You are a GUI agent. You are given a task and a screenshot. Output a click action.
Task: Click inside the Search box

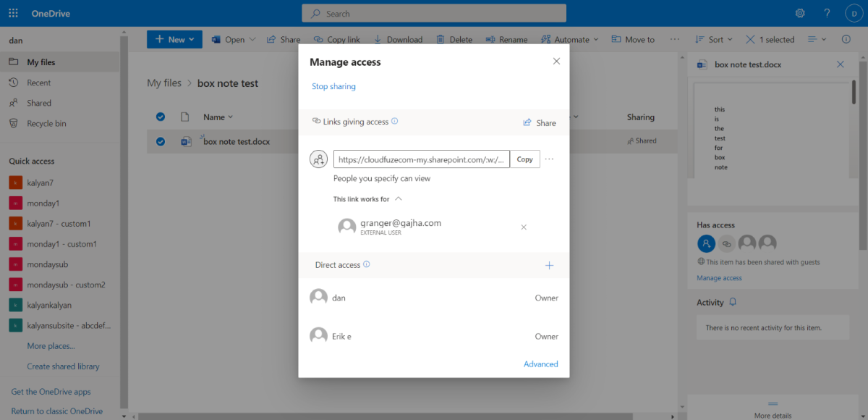tap(434, 13)
